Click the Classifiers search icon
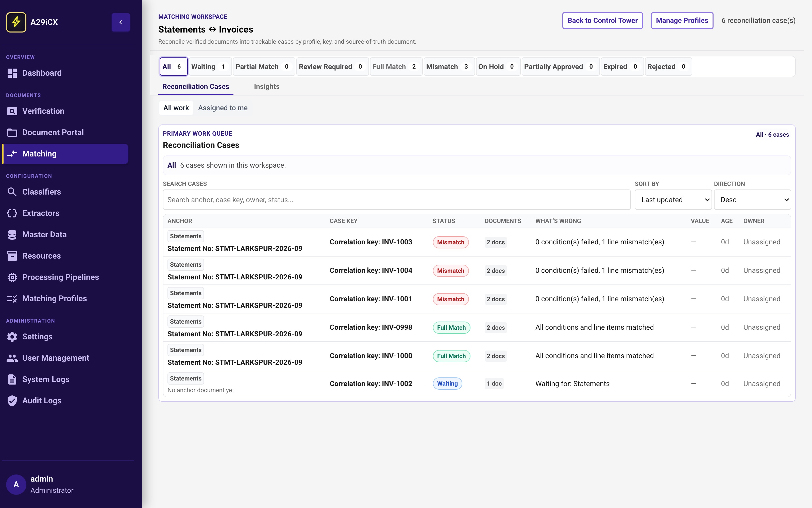 (x=12, y=192)
